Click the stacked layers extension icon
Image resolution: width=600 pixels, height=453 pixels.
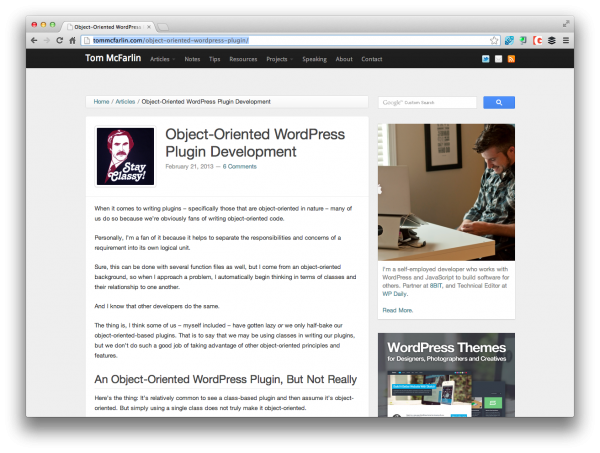(x=551, y=40)
